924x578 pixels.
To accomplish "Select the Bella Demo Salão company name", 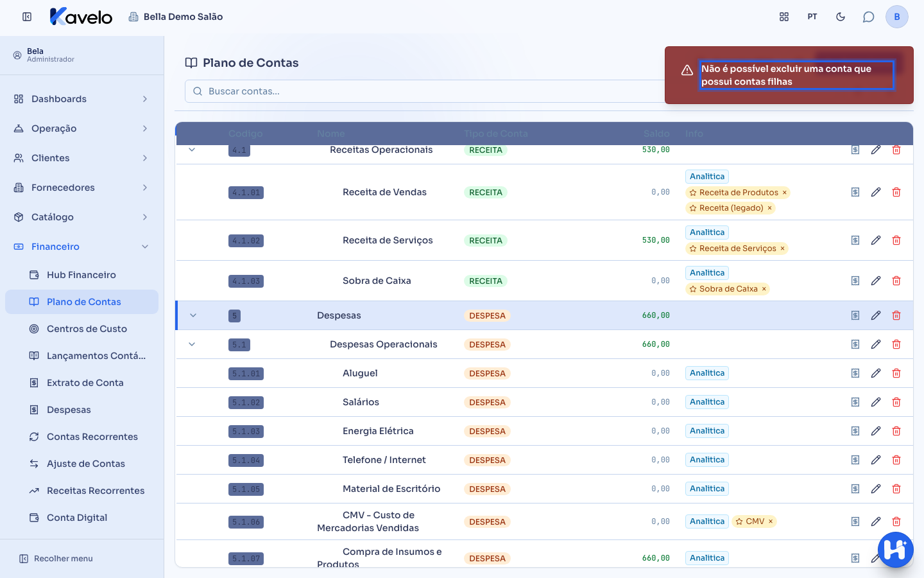I will click(x=183, y=17).
